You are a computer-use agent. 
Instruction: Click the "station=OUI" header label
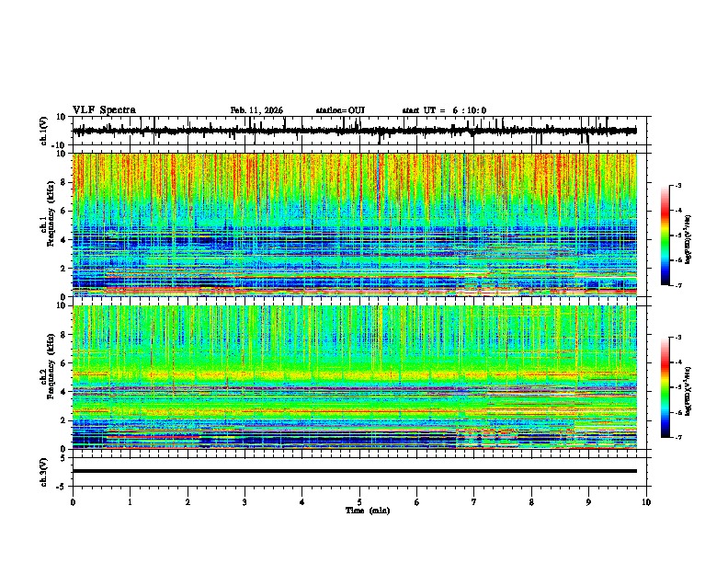click(340, 110)
